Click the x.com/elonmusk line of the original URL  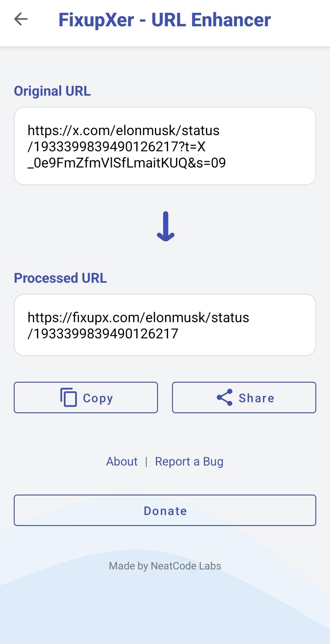coord(123,131)
